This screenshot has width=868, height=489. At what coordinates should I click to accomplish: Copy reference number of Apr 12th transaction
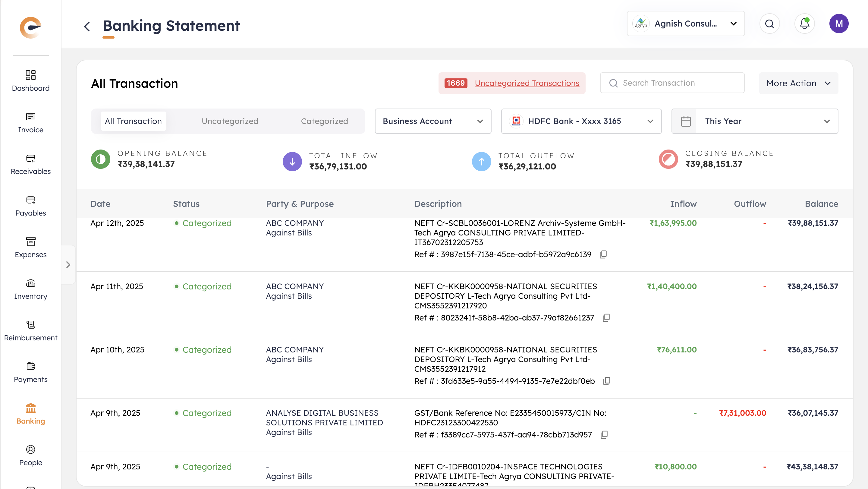(x=603, y=254)
